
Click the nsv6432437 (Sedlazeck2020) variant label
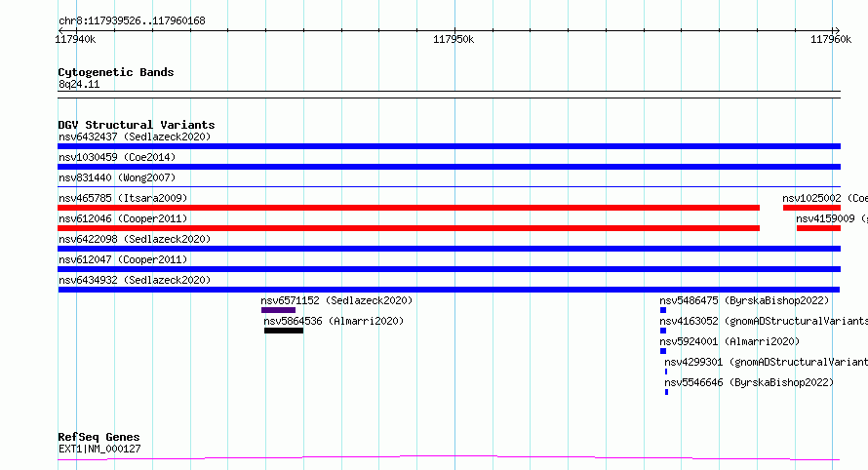pyautogui.click(x=135, y=137)
